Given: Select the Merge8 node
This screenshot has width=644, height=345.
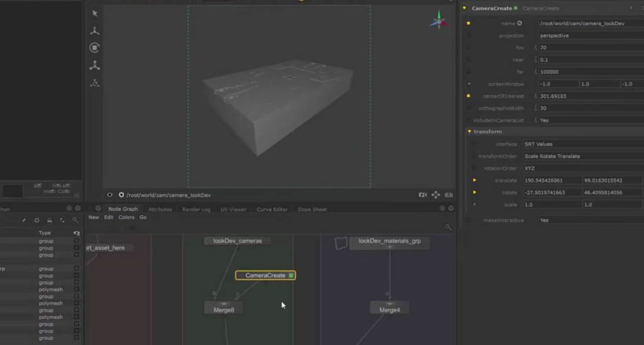Looking at the screenshot, I should (223, 309).
